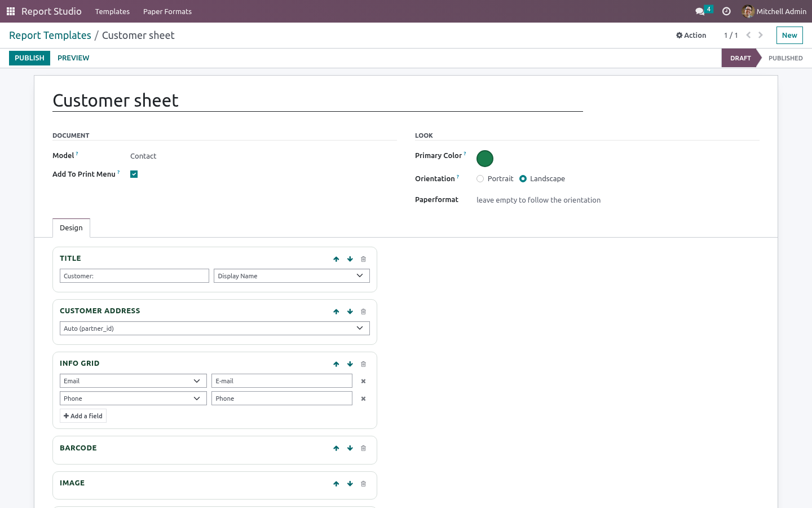Open the Email field dropdown
The image size is (812, 508).
click(133, 381)
